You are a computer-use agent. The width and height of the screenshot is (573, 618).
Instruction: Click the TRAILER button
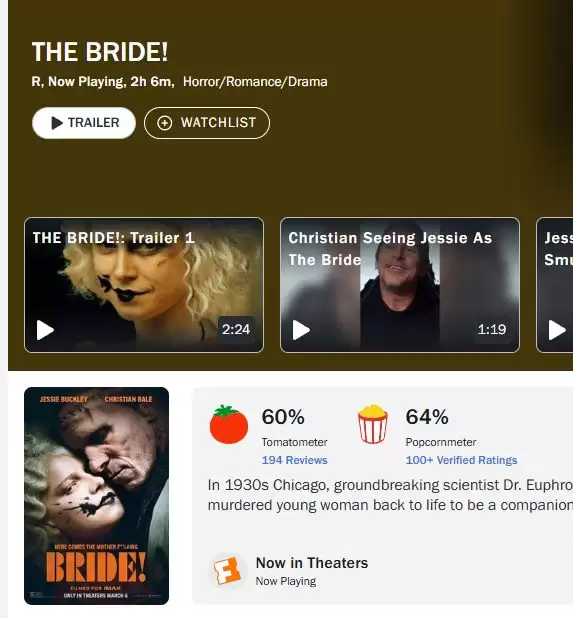tap(84, 123)
